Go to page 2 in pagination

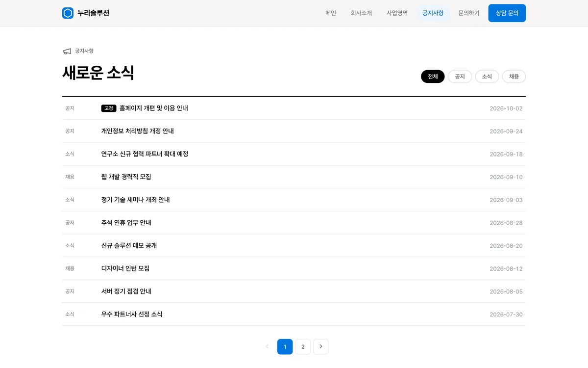tap(303, 346)
